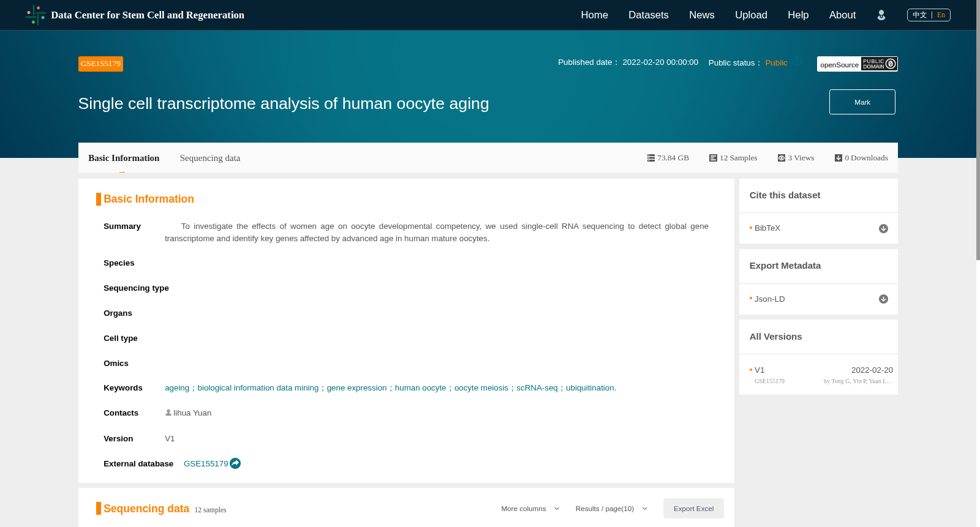980x527 pixels.
Task: Click the gene expression keyword
Action: pyautogui.click(x=356, y=388)
